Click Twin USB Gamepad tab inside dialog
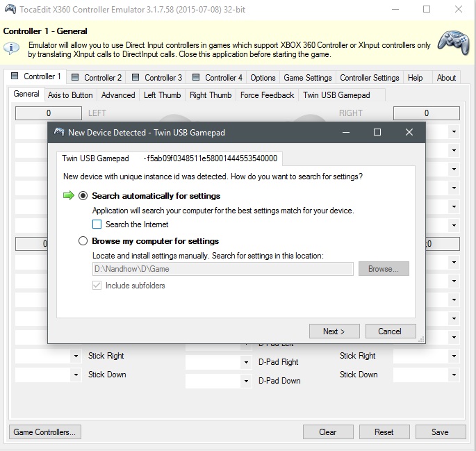 pyautogui.click(x=170, y=158)
